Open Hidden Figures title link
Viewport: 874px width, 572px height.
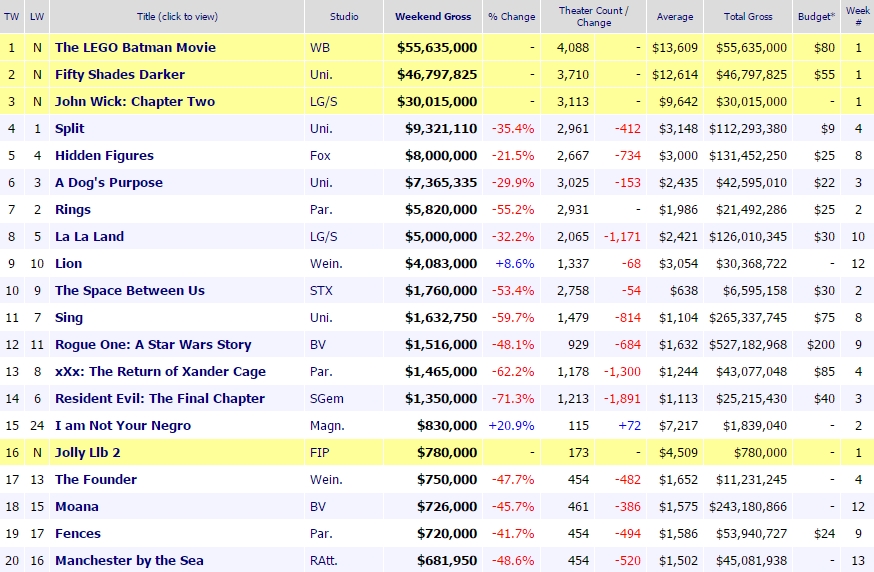104,156
